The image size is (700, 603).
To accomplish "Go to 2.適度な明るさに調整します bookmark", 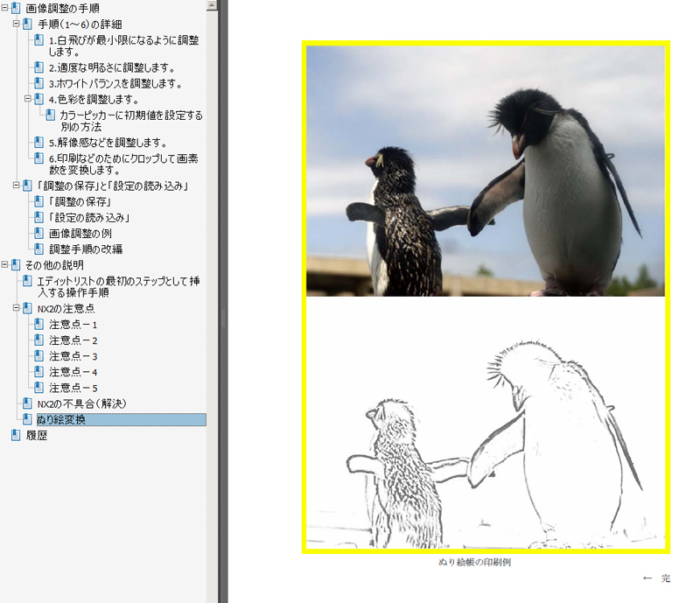I will click(111, 67).
